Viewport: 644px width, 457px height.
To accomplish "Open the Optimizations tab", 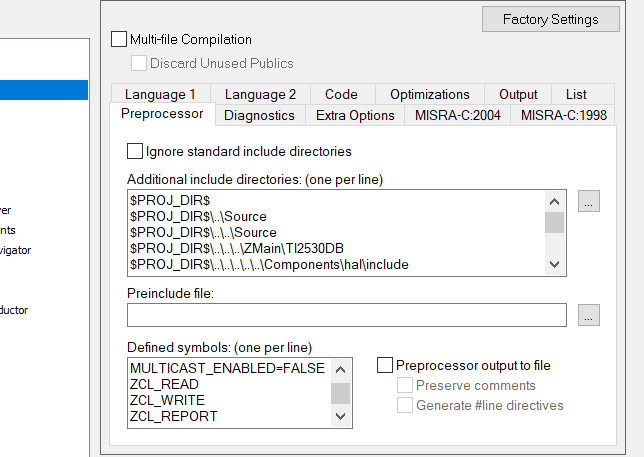I will [429, 94].
